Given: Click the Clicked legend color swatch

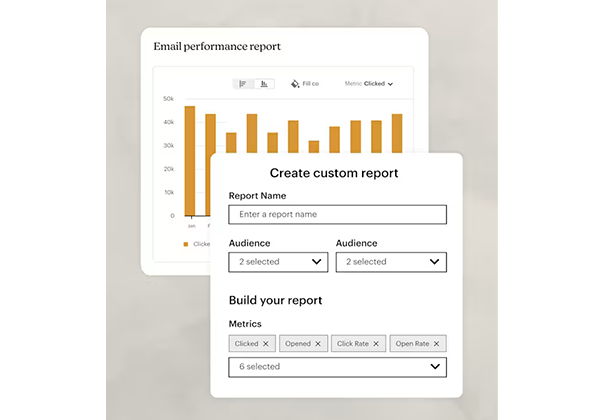Looking at the screenshot, I should (x=186, y=244).
